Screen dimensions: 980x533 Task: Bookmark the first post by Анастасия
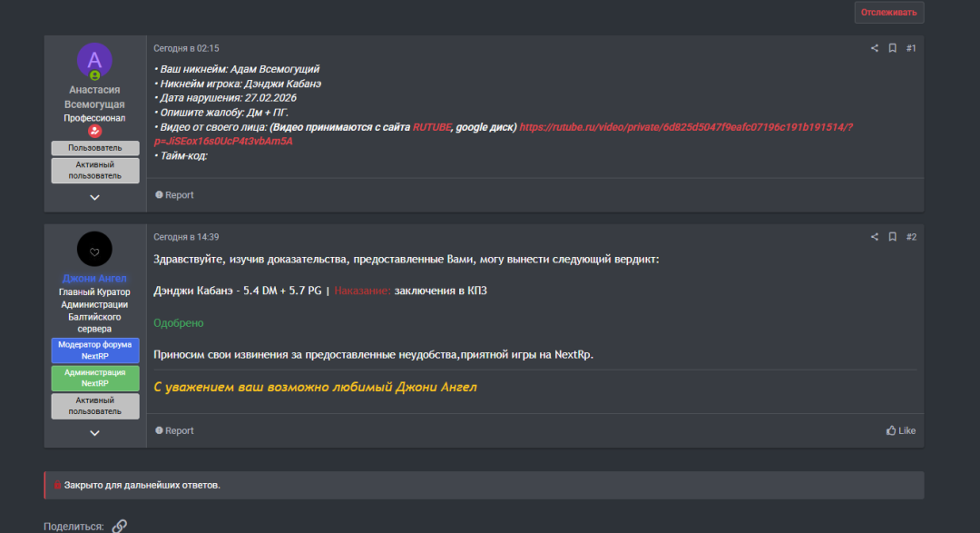point(892,48)
